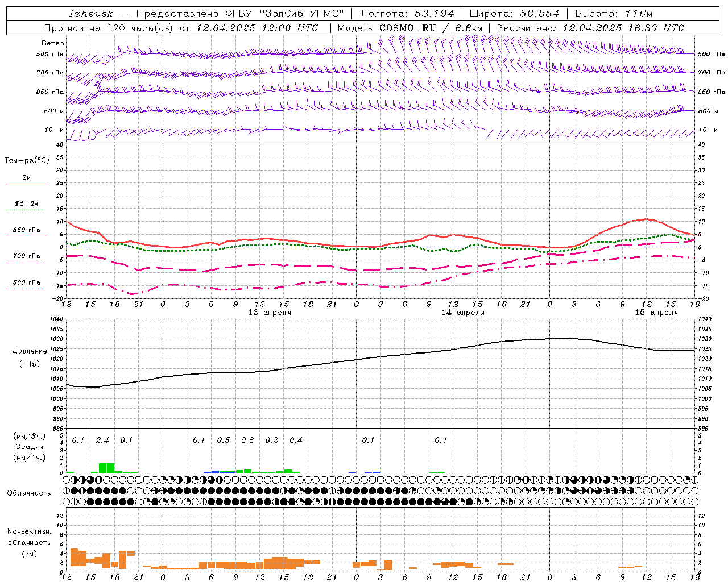Click the '(км)' convective height unit
728x582 pixels.
(29, 554)
